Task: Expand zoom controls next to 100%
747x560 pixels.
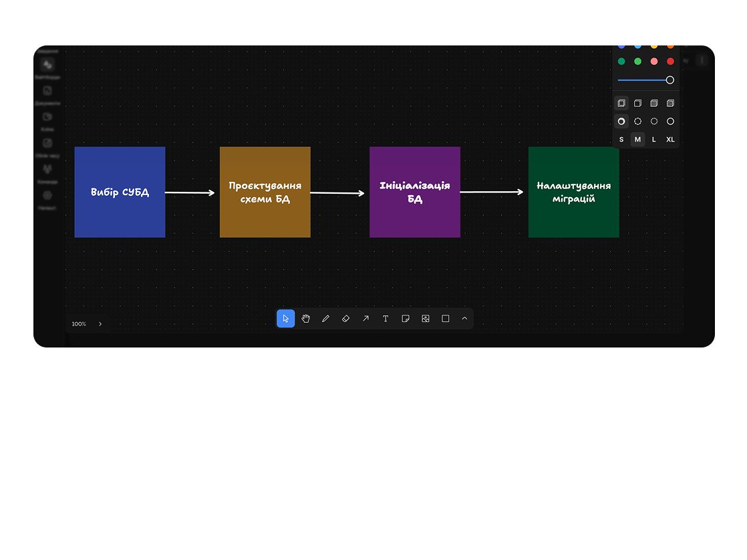Action: pyautogui.click(x=100, y=324)
